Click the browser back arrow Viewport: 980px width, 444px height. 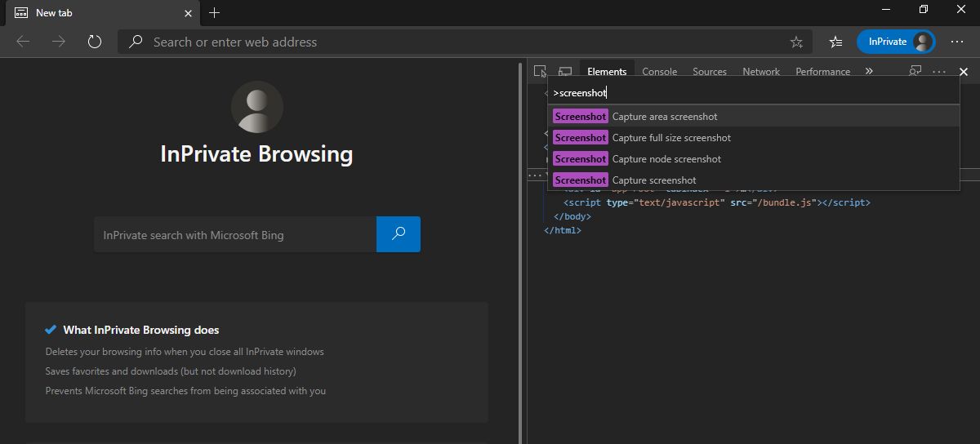click(23, 42)
